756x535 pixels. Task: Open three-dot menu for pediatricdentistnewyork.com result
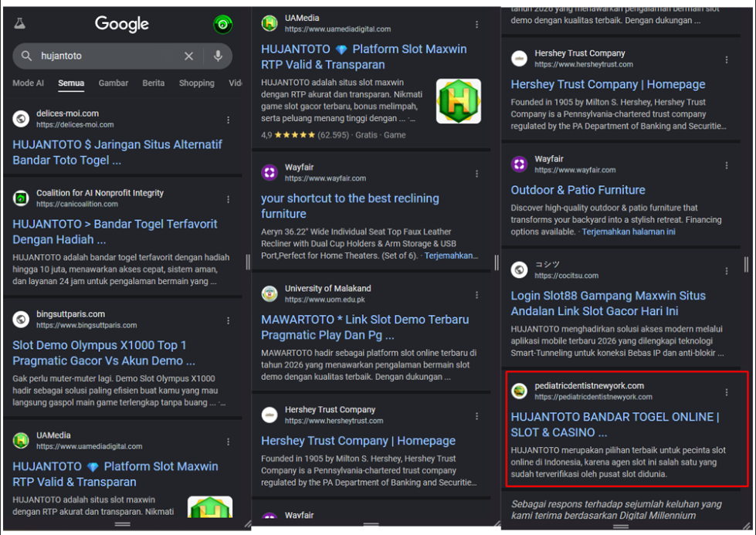click(726, 392)
